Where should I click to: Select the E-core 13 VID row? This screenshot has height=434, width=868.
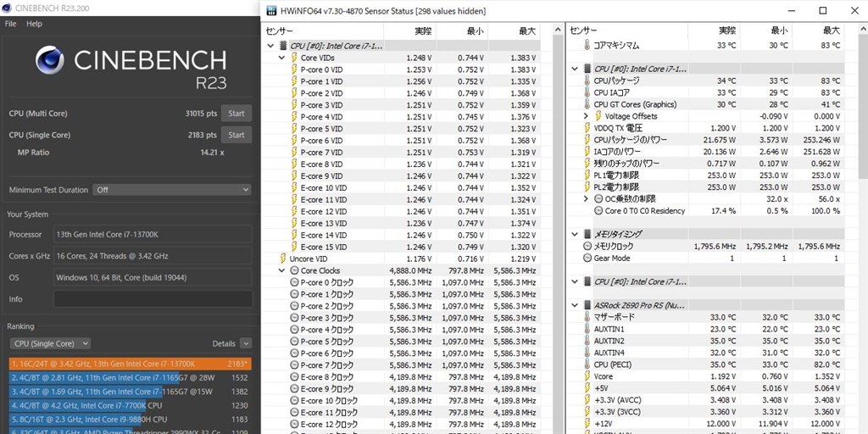(401, 223)
